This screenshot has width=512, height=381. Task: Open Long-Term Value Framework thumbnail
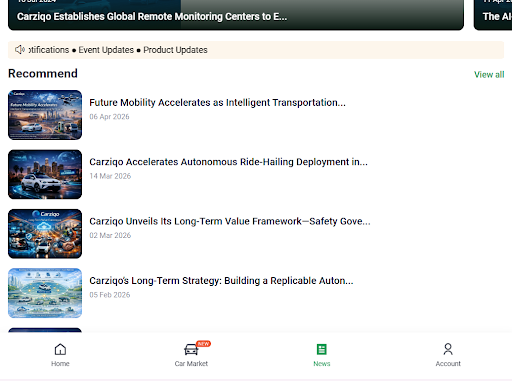point(45,234)
